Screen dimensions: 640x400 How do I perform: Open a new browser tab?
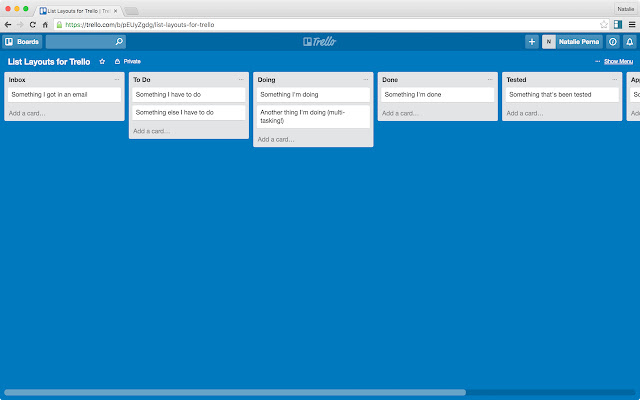pyautogui.click(x=131, y=11)
